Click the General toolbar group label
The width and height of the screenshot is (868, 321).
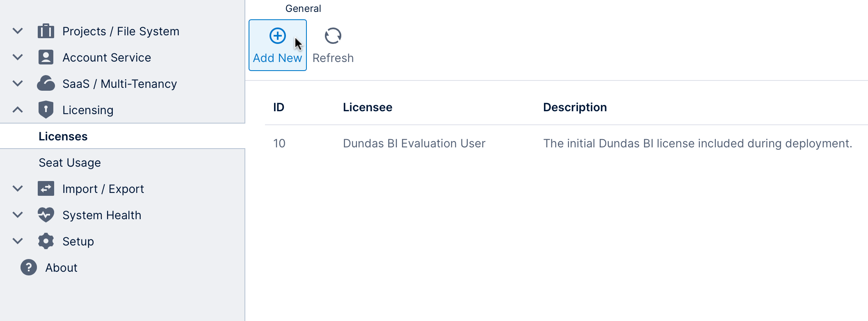tap(303, 8)
